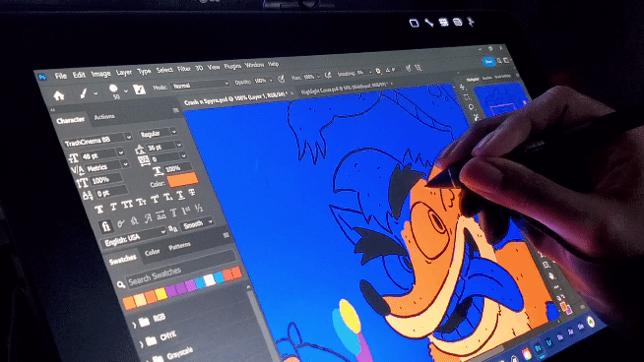Image resolution: width=644 pixels, height=362 pixels.
Task: Click the baseline shift 0 pt field
Action: click(x=111, y=192)
